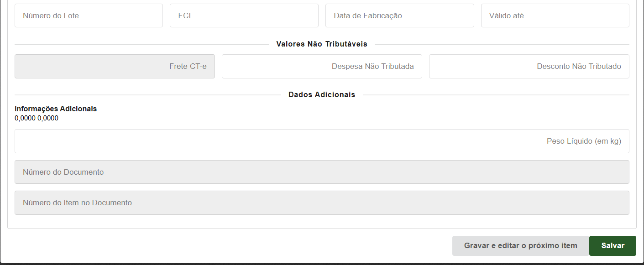The image size is (644, 265).
Task: Select the Peso Líquido (em kg) field
Action: pyautogui.click(x=322, y=141)
